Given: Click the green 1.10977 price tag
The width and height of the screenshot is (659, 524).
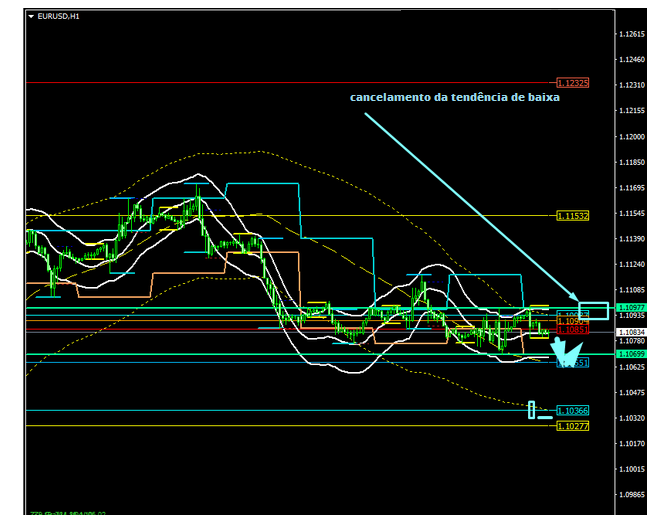Looking at the screenshot, I should pos(631,307).
